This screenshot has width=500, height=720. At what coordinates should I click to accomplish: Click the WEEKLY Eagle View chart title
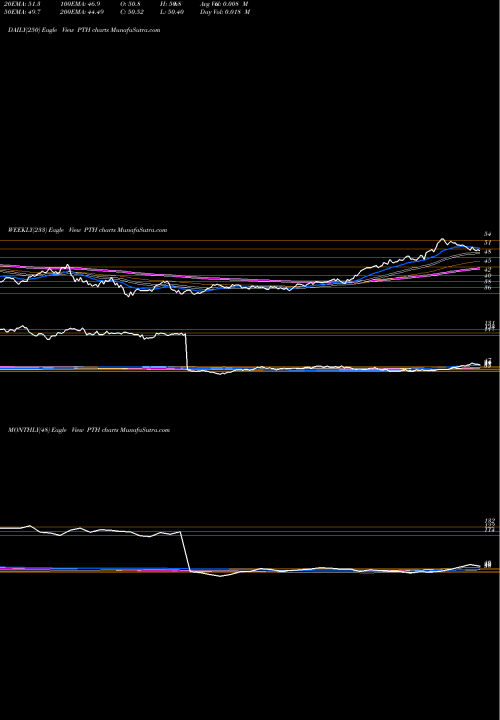tap(87, 230)
